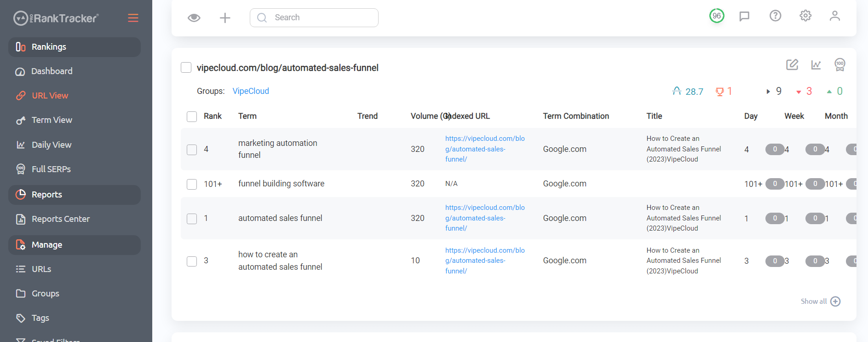Sort by Rank column header
Screen dimensions: 868x342
(x=213, y=116)
